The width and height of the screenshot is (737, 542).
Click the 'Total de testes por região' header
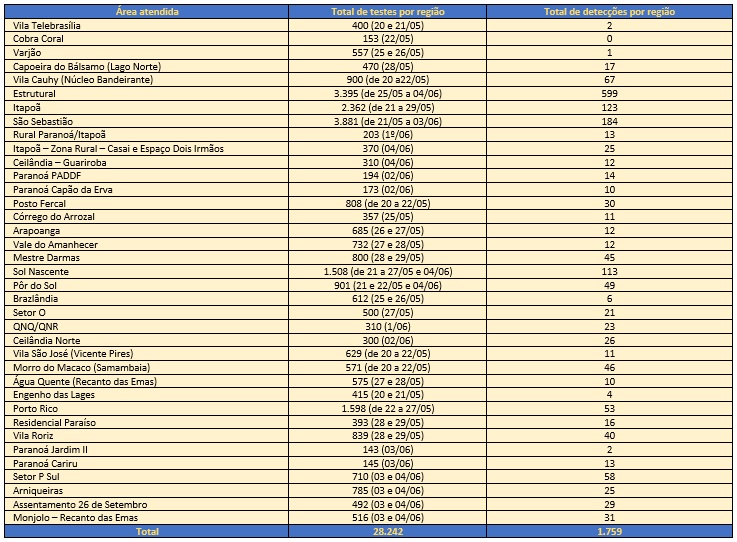pos(388,12)
